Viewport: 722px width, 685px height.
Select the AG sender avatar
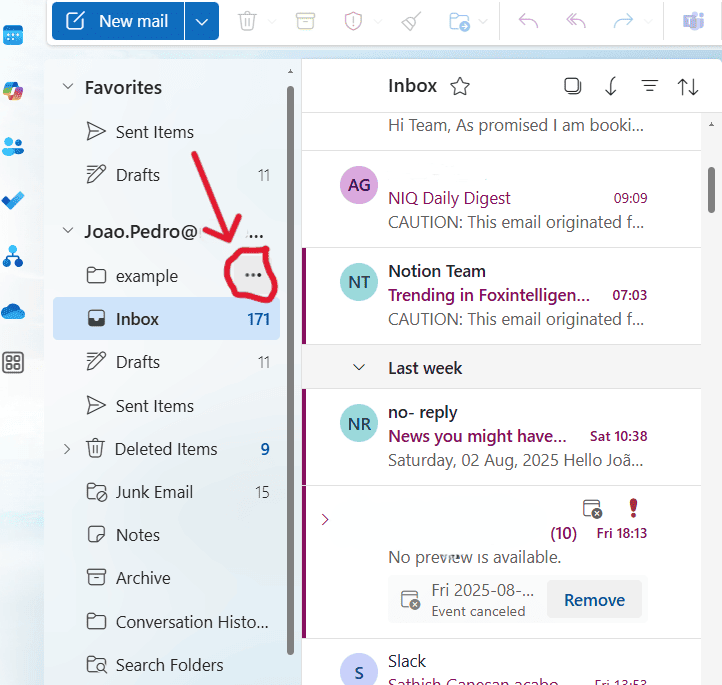tap(359, 185)
